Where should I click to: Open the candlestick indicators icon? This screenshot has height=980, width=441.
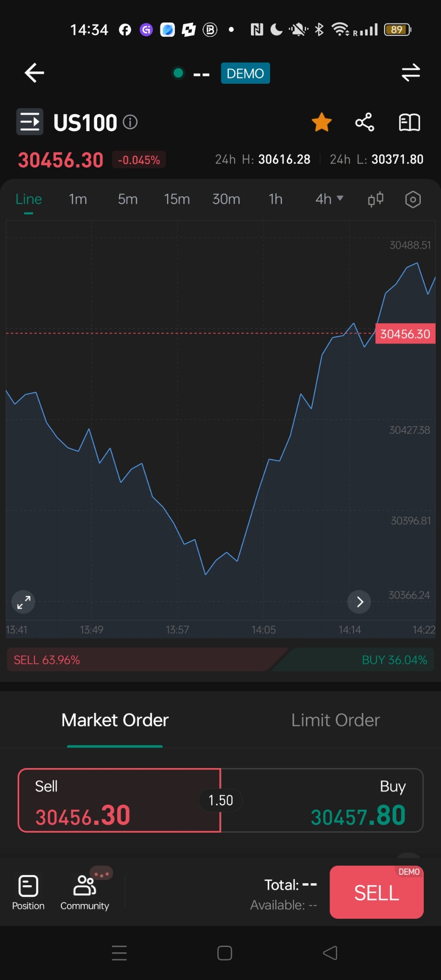click(375, 199)
